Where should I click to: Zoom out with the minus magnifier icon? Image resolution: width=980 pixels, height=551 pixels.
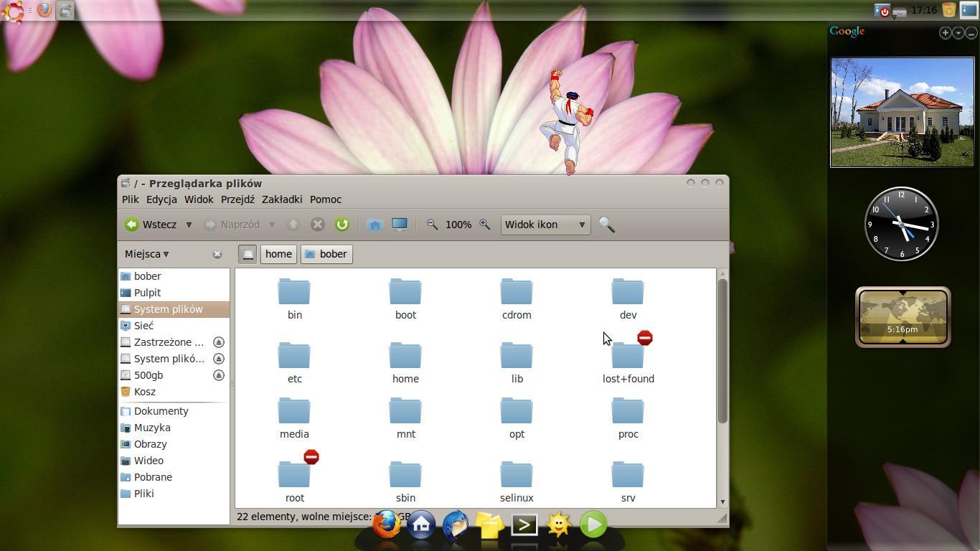(432, 225)
